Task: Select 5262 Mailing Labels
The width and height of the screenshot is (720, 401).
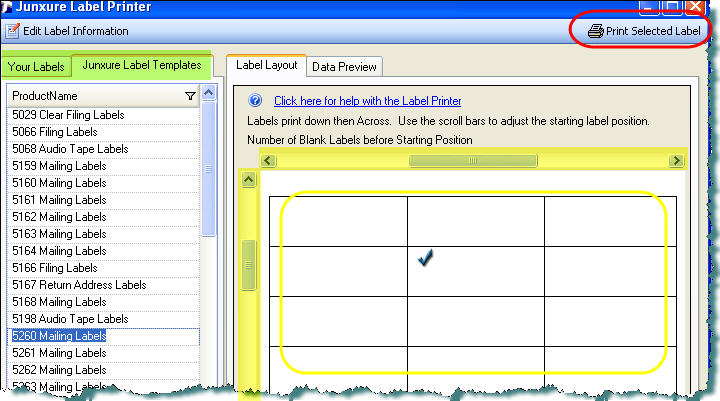Action: click(103, 370)
